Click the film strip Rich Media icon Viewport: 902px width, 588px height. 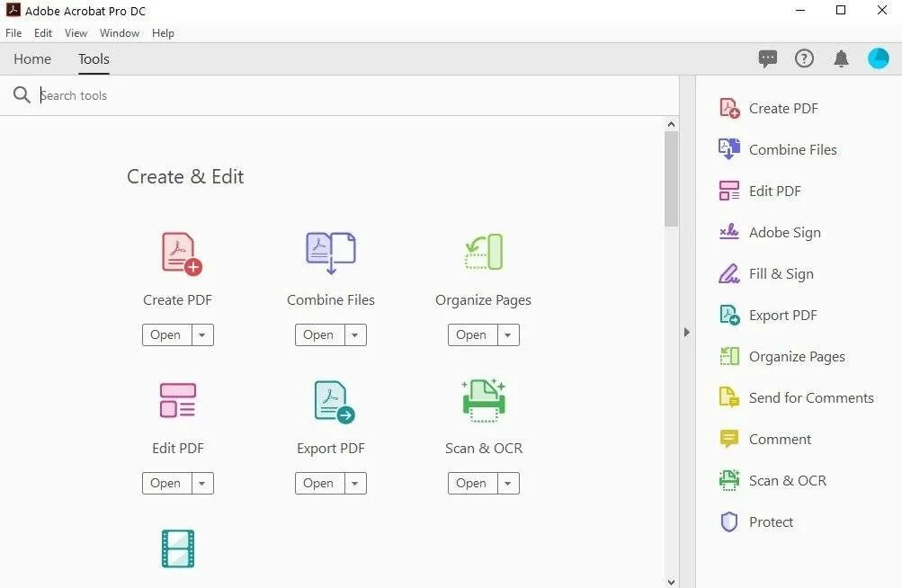[x=178, y=548]
